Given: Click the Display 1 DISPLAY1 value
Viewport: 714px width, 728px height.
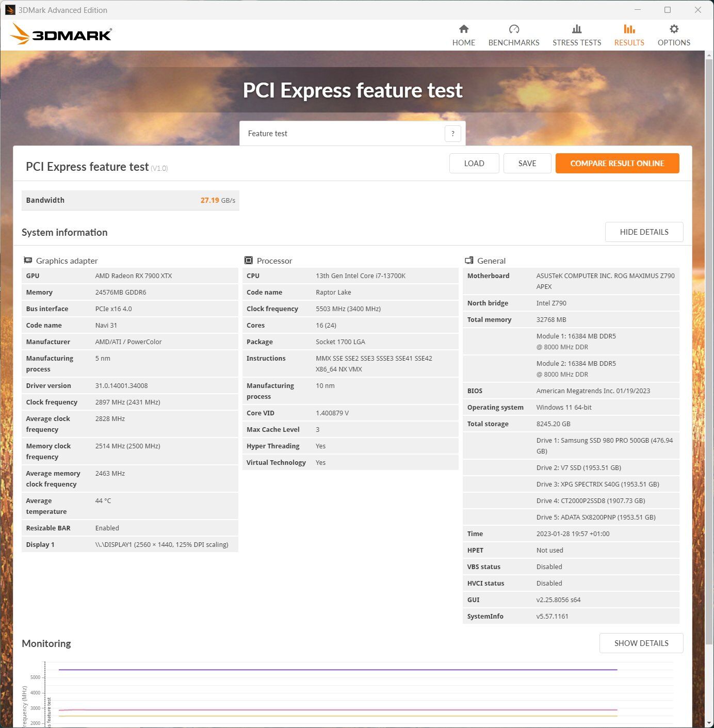Looking at the screenshot, I should coord(161,545).
